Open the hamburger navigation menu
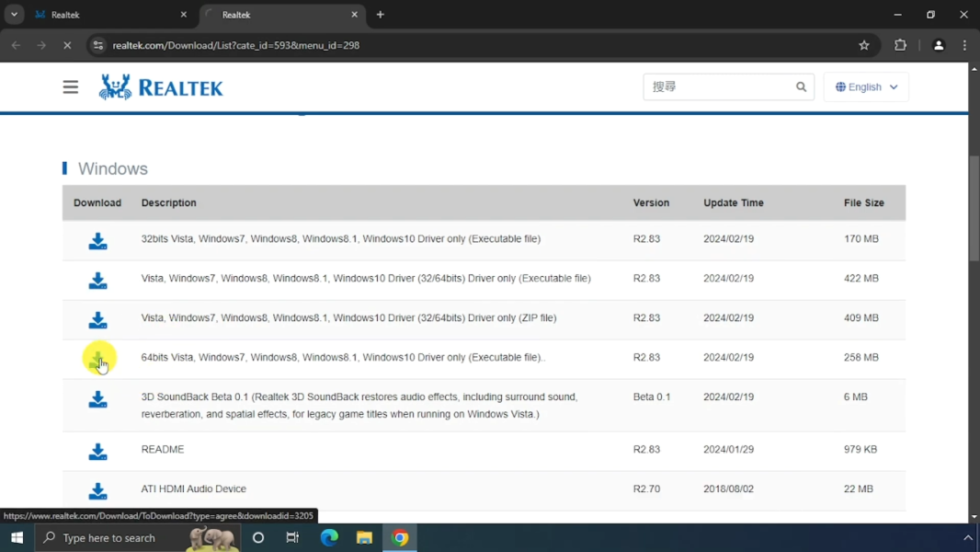Viewport: 980px width, 552px height. (71, 86)
